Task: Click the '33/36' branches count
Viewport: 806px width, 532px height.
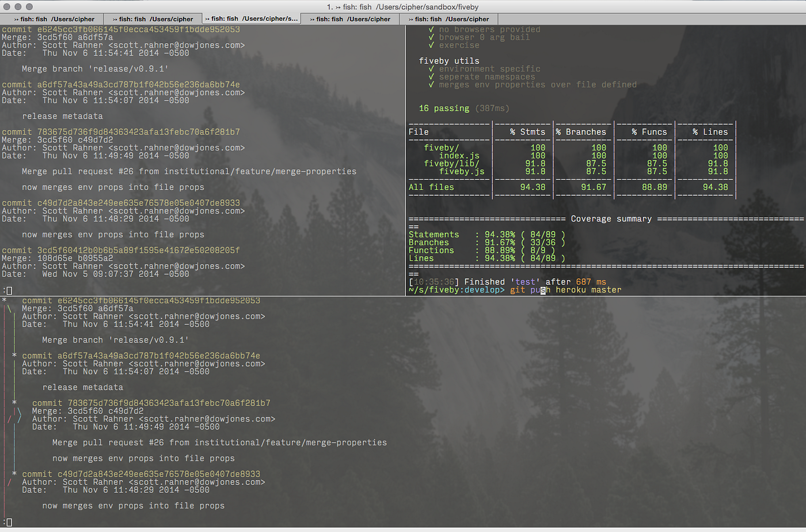Action: (x=543, y=242)
